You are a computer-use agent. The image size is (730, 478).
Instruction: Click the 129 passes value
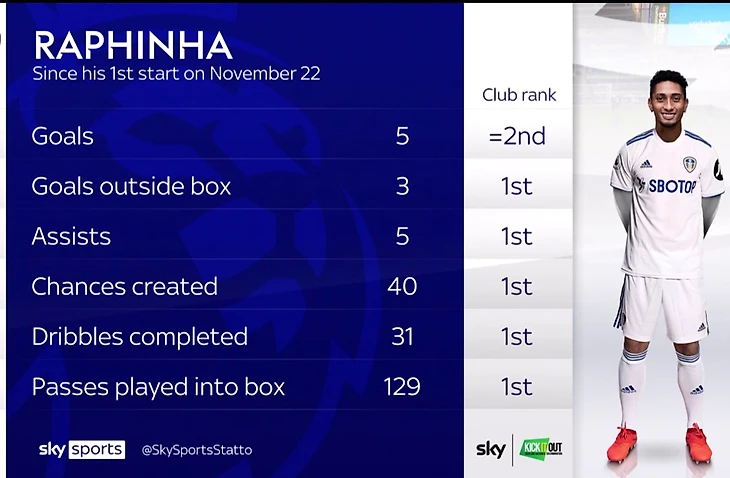pos(402,386)
